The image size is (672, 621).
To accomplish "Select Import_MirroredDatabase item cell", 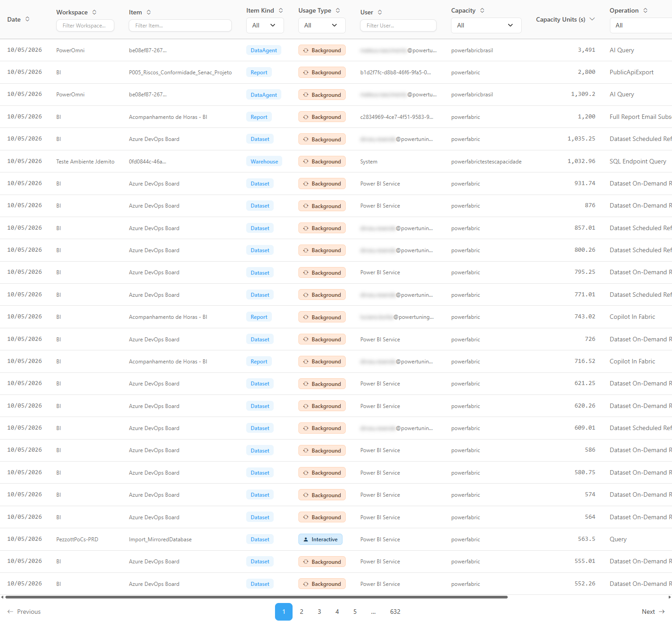I will tap(160, 539).
